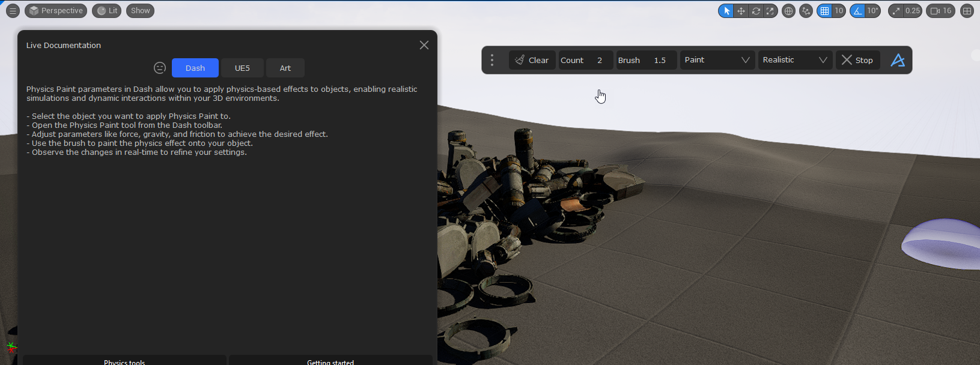Open the Lit view mode menu

(107, 11)
